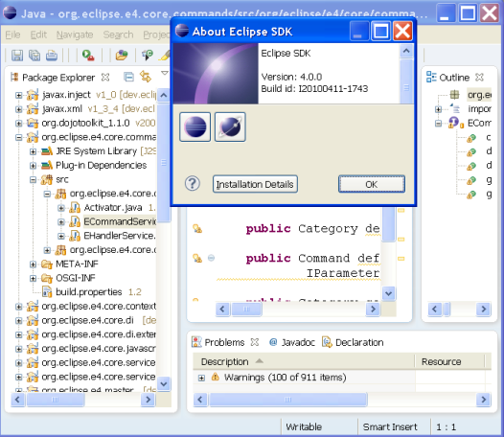The image size is (504, 437).
Task: Open the Navigate menu
Action: tap(75, 34)
